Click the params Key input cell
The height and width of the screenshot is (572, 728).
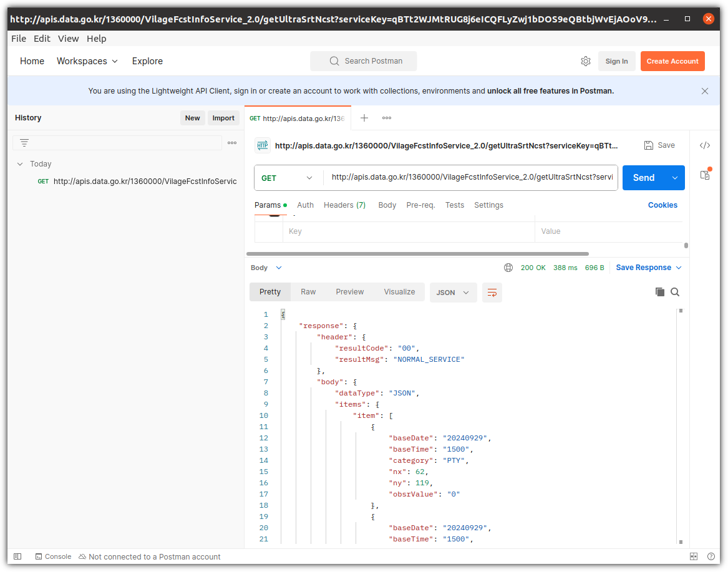pos(409,231)
